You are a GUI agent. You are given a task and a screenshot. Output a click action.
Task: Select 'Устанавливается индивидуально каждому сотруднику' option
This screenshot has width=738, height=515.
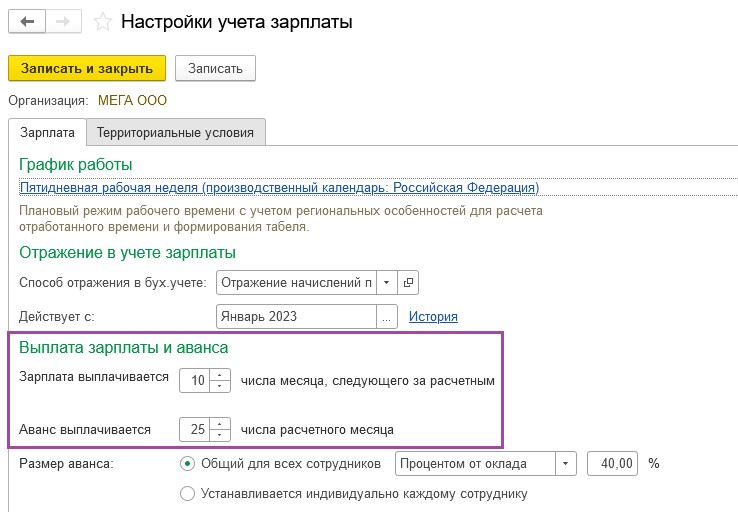pyautogui.click(x=187, y=494)
